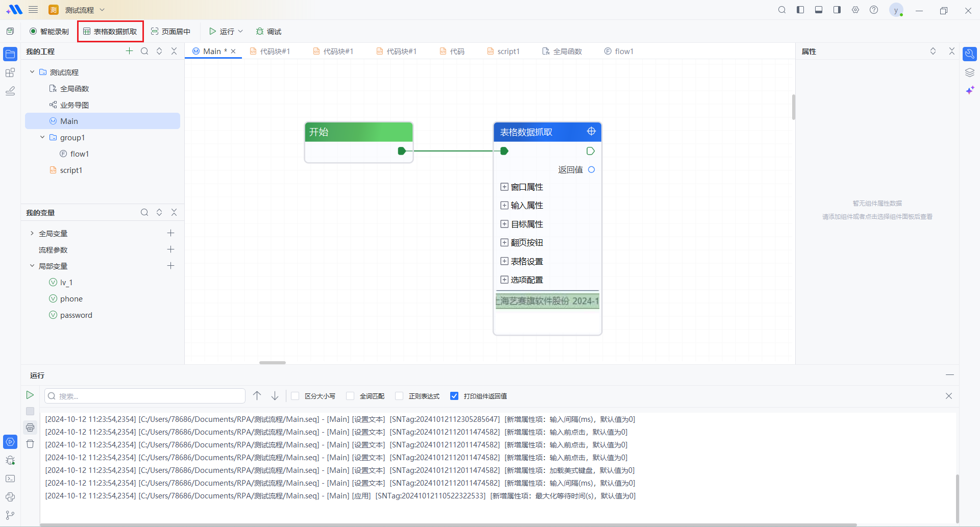Click search icon in 我的工程 panel
This screenshot has height=527, width=980.
pos(144,51)
